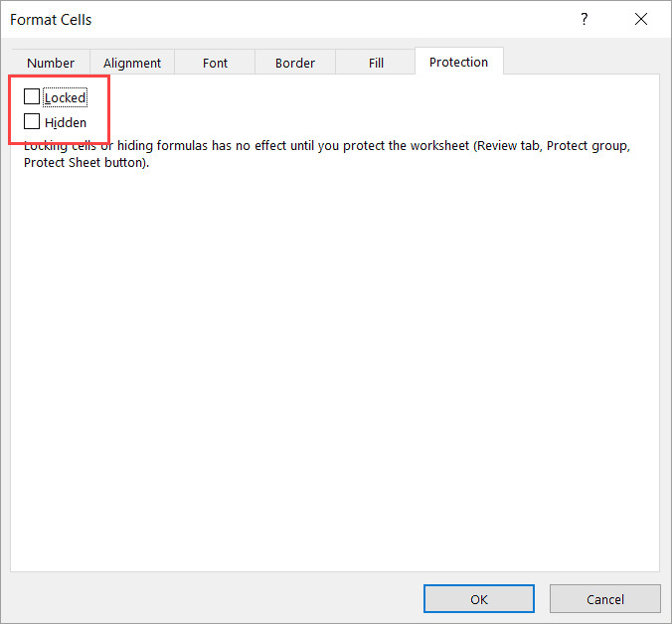Select the Border tab

294,63
